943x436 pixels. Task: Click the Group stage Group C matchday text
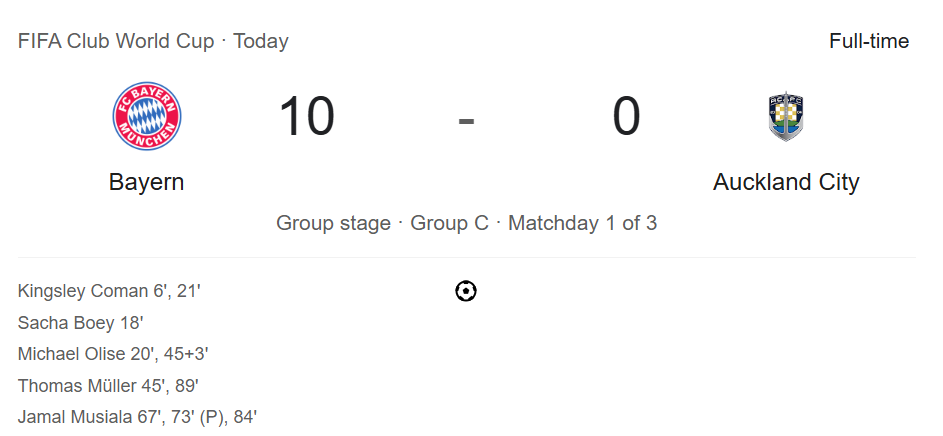coord(466,223)
